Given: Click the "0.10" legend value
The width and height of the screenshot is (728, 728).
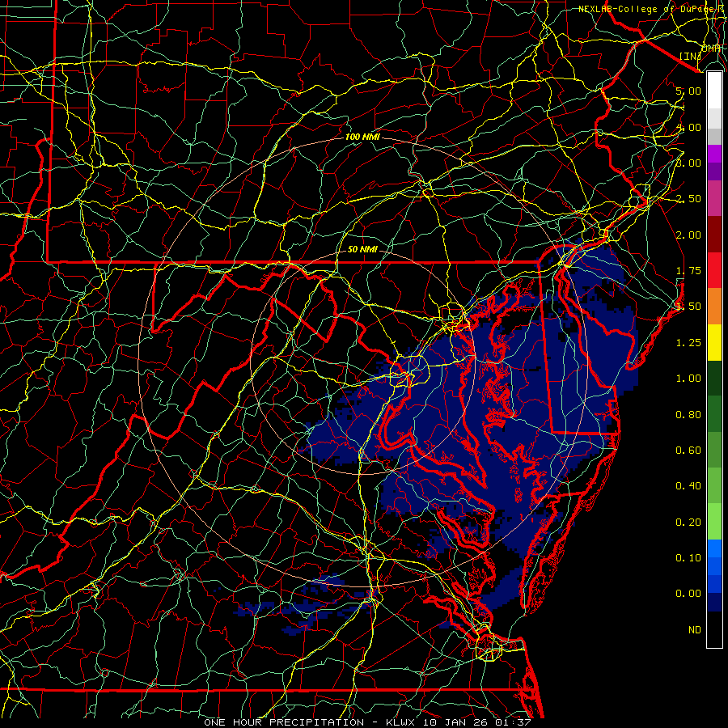Looking at the screenshot, I should (688, 558).
